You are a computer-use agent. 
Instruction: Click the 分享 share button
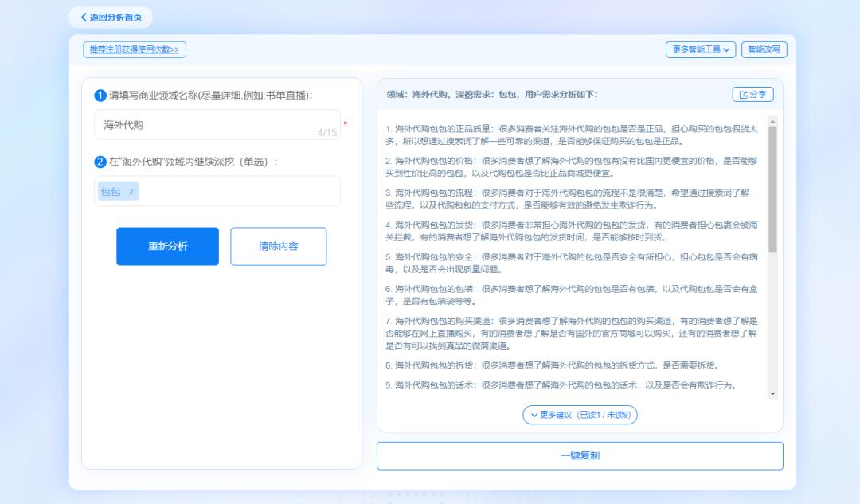[x=752, y=94]
